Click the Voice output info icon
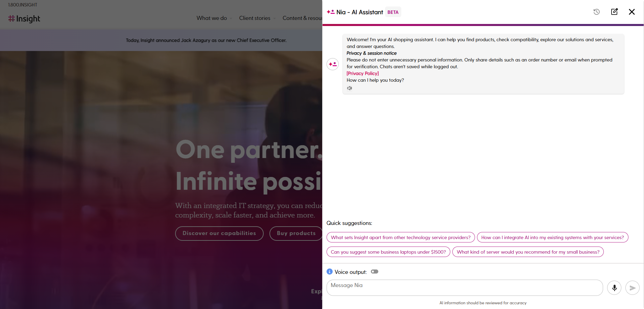 point(330,272)
